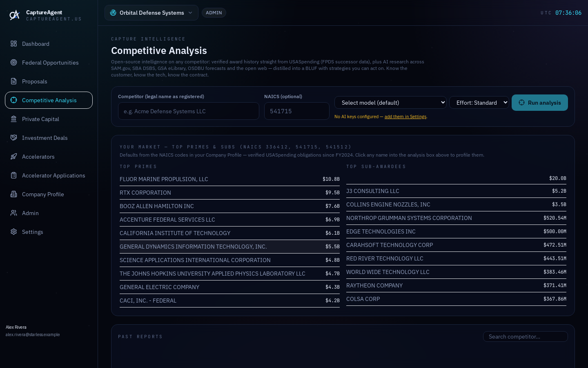The width and height of the screenshot is (588, 368).
Task: Select SCIENCE APPLICATIONS INTERNATIONAL CORPORATION
Action: pos(229,260)
